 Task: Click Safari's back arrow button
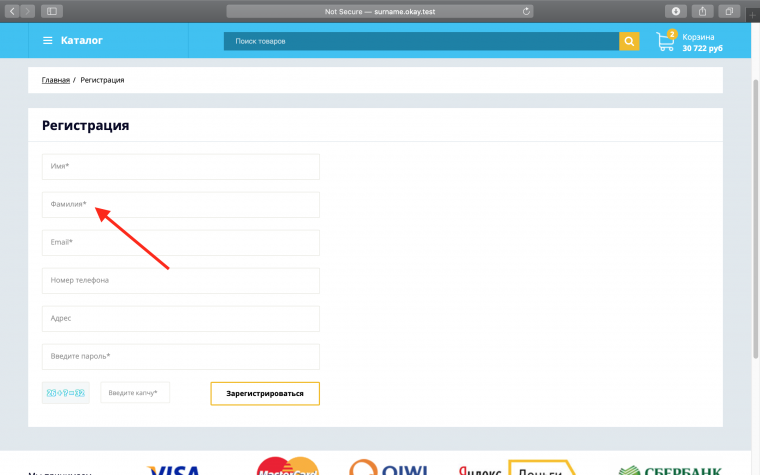click(13, 11)
